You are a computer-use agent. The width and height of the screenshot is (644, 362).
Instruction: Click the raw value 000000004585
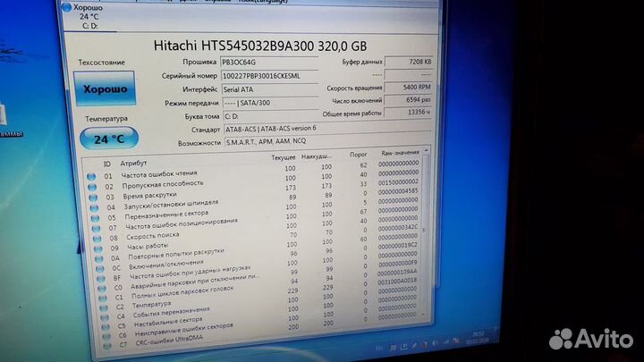(x=398, y=191)
